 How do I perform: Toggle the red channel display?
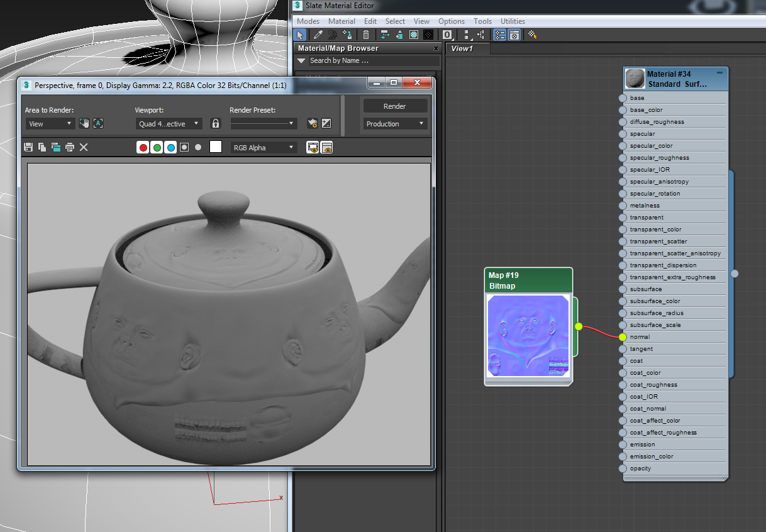[143, 147]
